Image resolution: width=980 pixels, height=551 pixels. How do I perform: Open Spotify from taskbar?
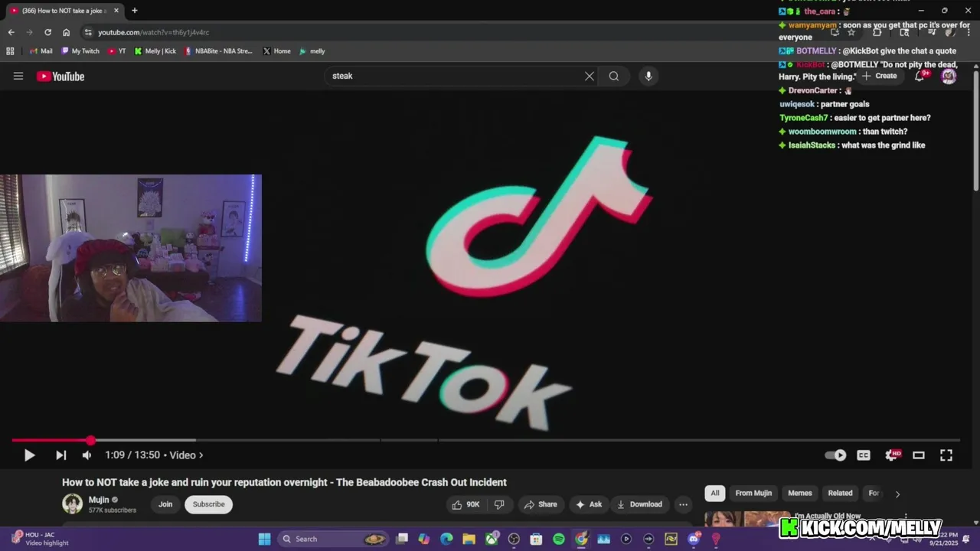pyautogui.click(x=559, y=539)
